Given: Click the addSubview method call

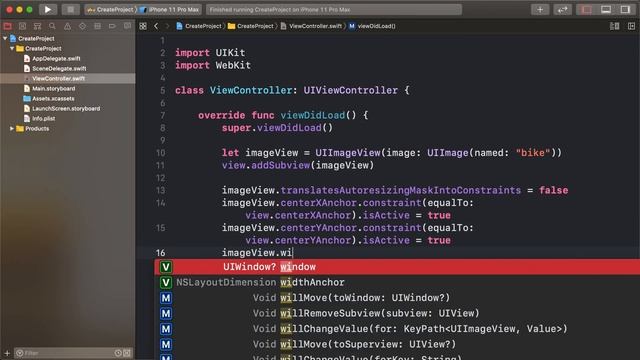Looking at the screenshot, I should pos(280,165).
